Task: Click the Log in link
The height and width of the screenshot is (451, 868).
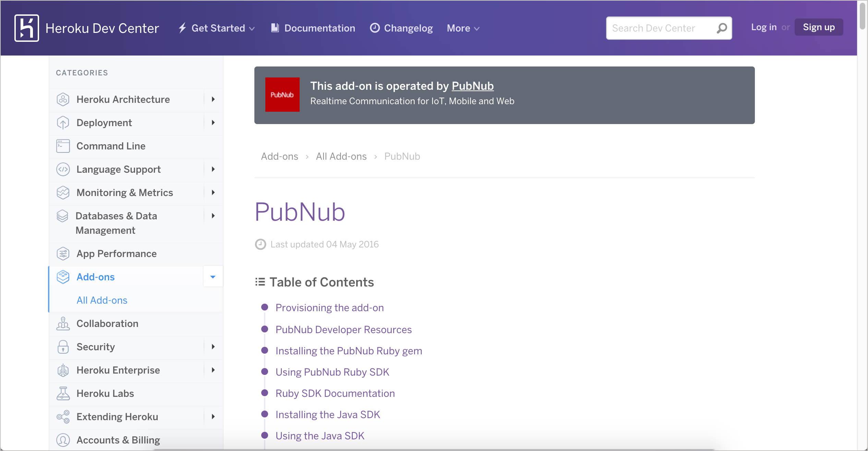Action: tap(764, 27)
